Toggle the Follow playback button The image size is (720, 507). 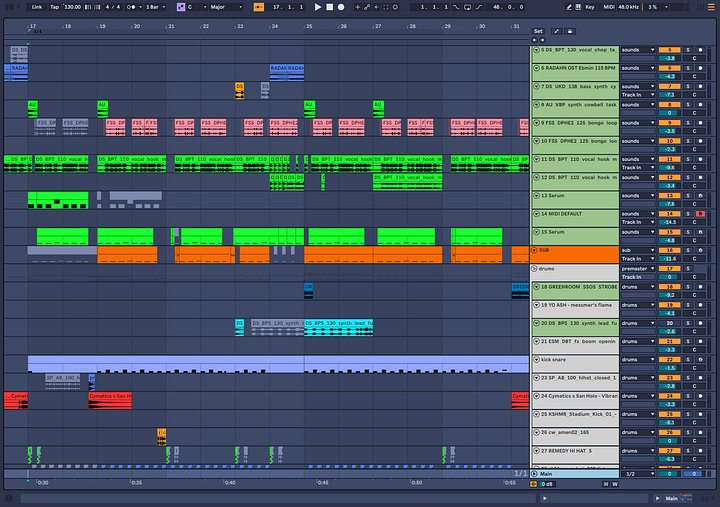pyautogui.click(x=259, y=7)
